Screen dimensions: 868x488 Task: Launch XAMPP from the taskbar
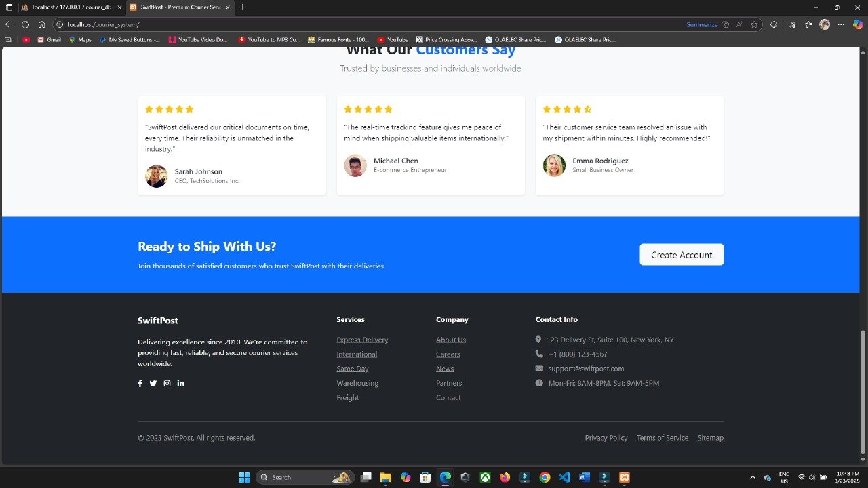[x=625, y=477]
